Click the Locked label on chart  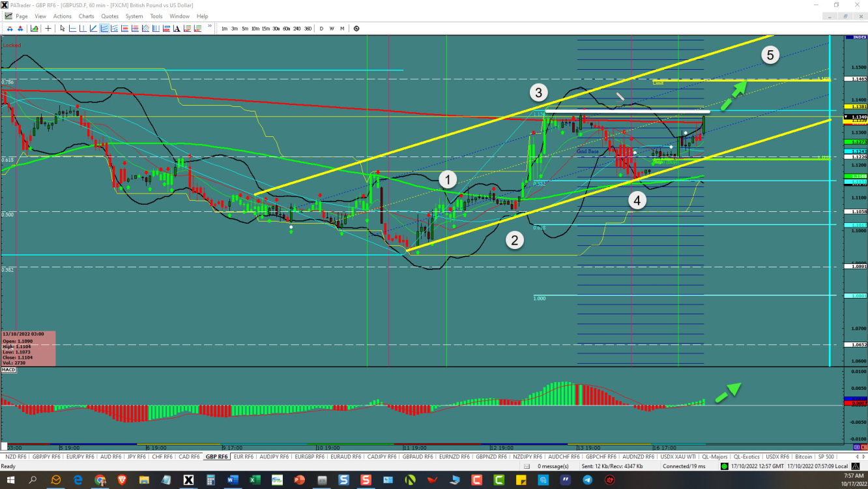[12, 45]
